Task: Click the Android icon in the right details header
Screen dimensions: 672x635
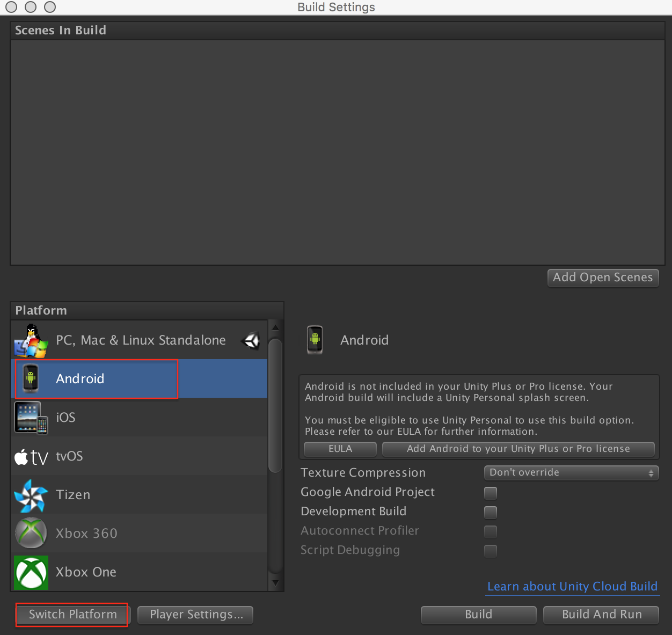Action: click(315, 340)
